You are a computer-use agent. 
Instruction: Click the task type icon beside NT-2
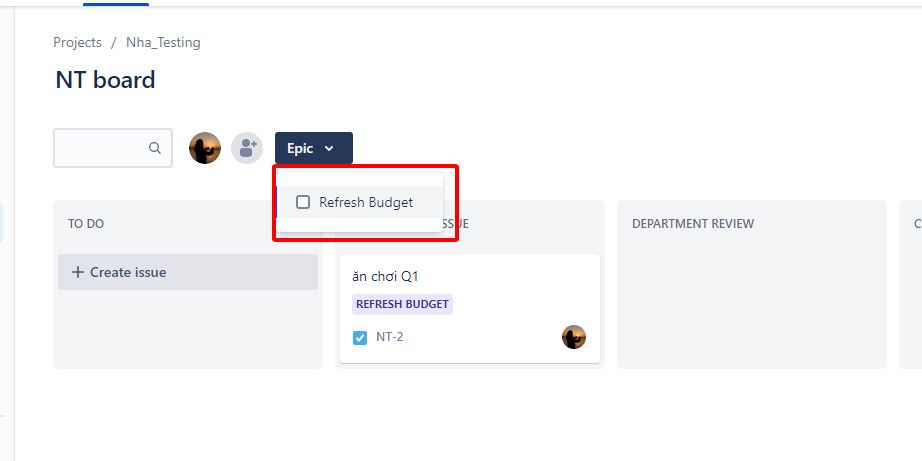coord(360,338)
